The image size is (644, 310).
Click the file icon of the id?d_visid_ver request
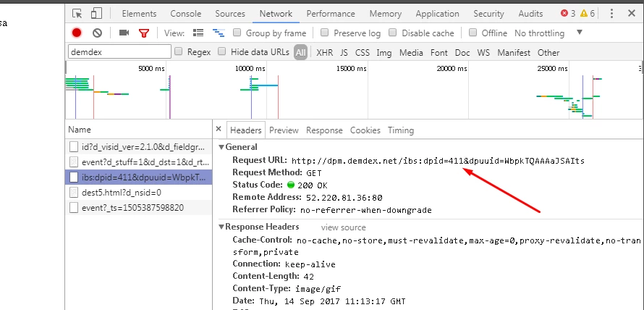[74, 146]
